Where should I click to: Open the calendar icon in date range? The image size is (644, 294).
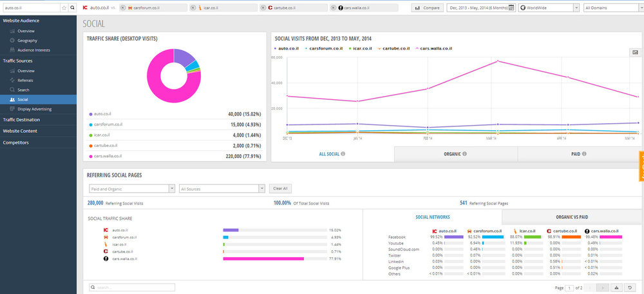click(x=511, y=8)
